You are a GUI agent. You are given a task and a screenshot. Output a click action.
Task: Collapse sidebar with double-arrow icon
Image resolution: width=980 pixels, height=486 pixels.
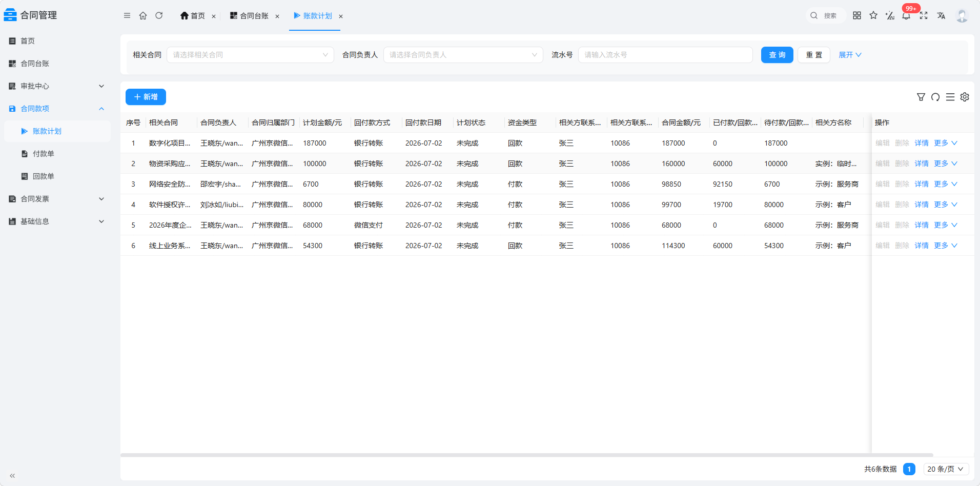point(12,476)
